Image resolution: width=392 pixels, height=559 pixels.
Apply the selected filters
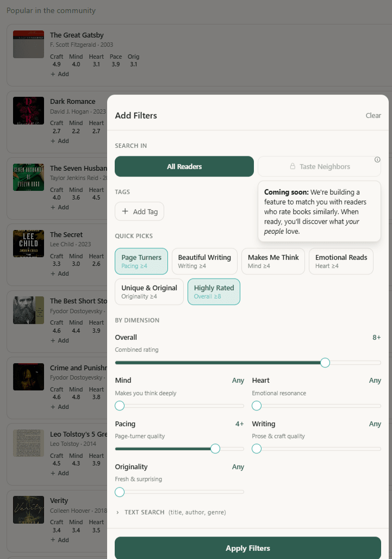(248, 548)
